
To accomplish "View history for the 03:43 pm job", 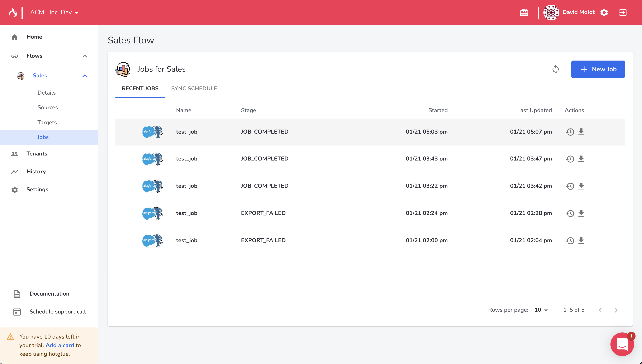I will [570, 159].
